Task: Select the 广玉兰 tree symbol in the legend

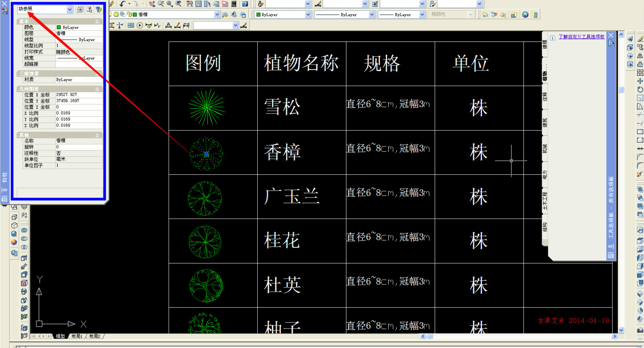Action: tap(205, 198)
